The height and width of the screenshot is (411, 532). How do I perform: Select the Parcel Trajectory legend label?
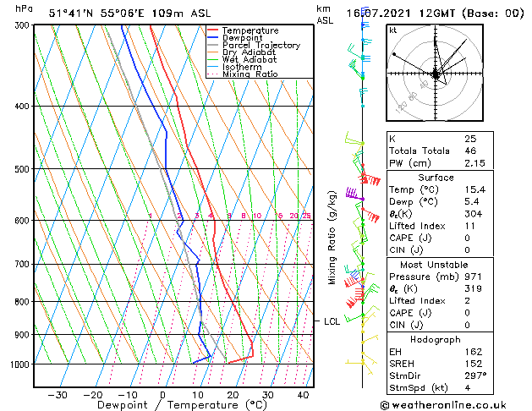tap(261, 45)
